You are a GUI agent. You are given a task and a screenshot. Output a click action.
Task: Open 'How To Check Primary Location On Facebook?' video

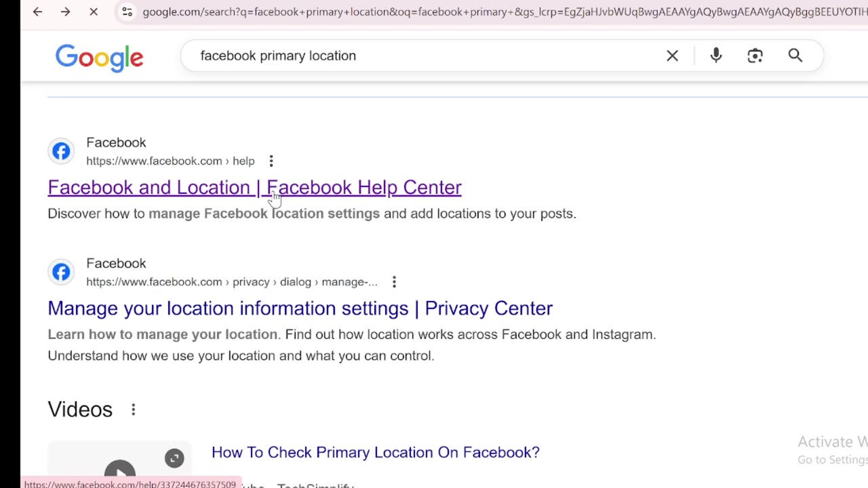376,452
